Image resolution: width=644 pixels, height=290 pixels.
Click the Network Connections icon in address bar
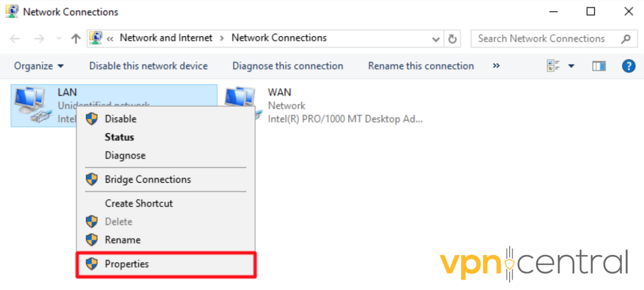96,38
